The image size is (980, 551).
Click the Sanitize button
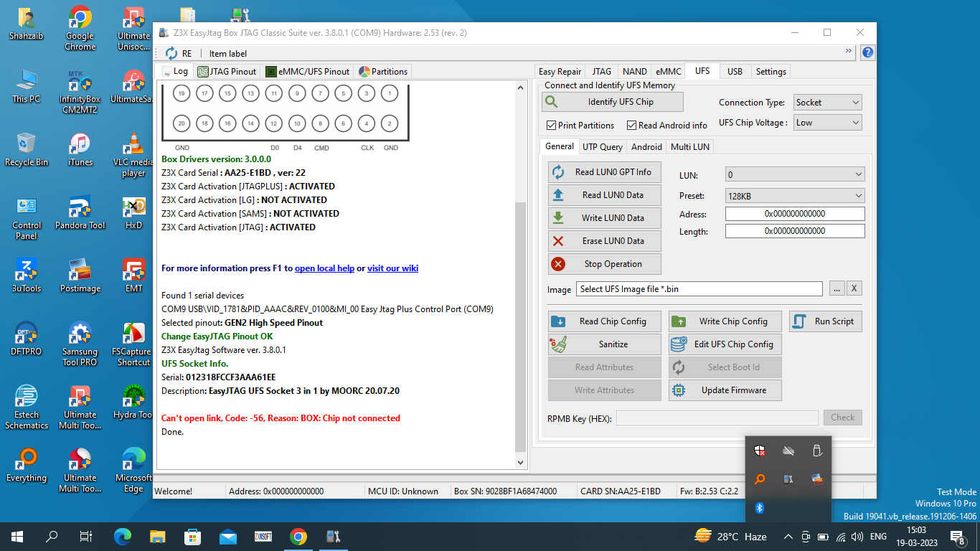604,344
